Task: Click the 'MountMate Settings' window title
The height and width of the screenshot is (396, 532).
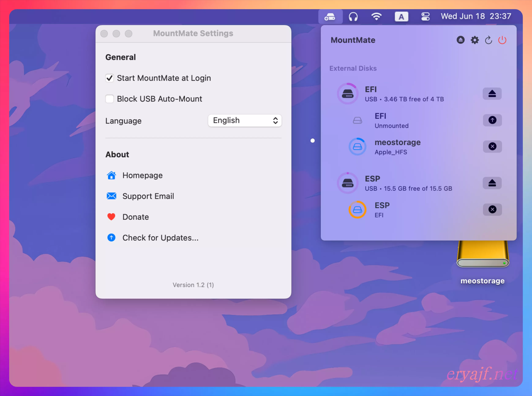Action: [x=193, y=33]
